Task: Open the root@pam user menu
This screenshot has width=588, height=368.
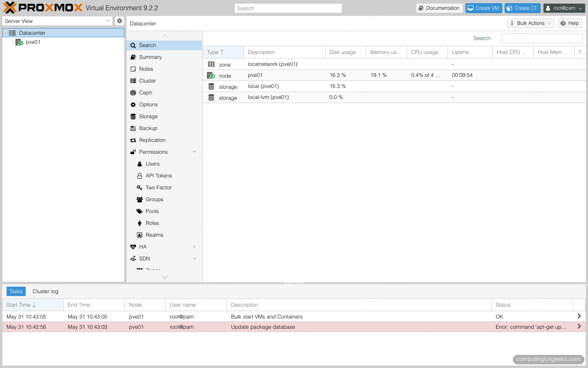Action: point(564,8)
